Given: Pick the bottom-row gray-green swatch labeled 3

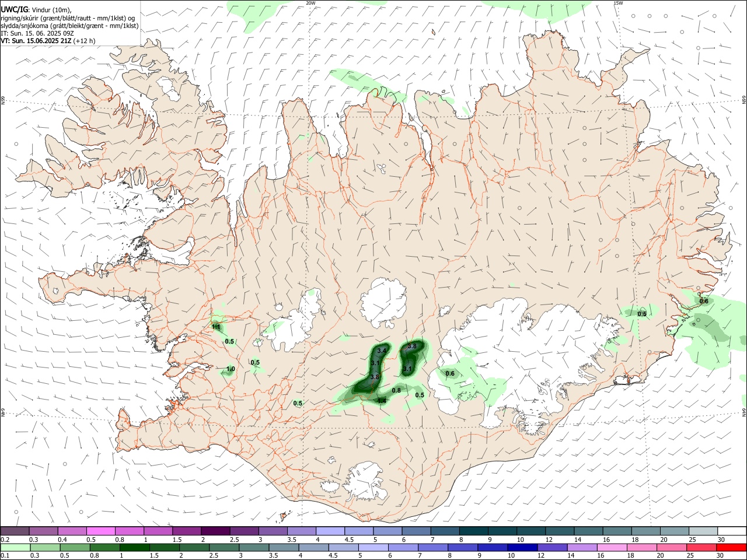Looking at the screenshot, I should click(254, 547).
